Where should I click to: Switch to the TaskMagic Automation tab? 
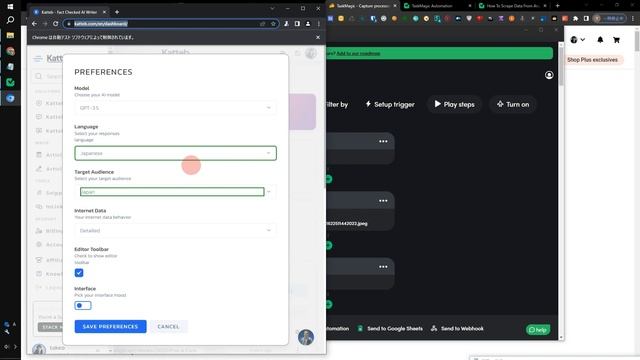[x=437, y=6]
